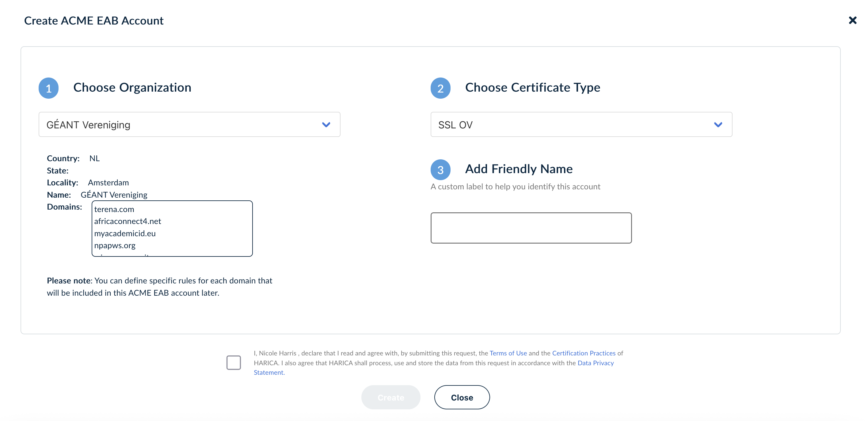The width and height of the screenshot is (868, 421).
Task: Open the Terms of Use link
Action: click(x=508, y=353)
